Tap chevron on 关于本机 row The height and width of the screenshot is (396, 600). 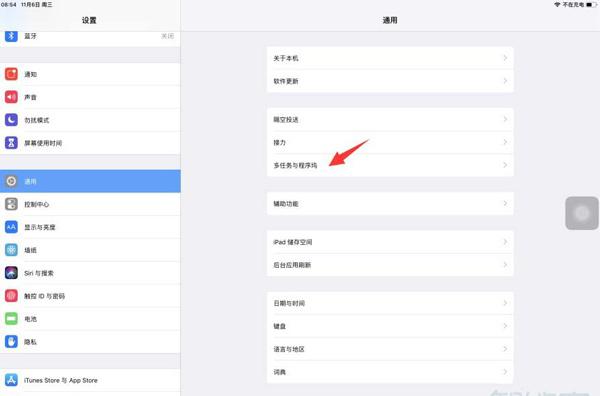coord(505,58)
